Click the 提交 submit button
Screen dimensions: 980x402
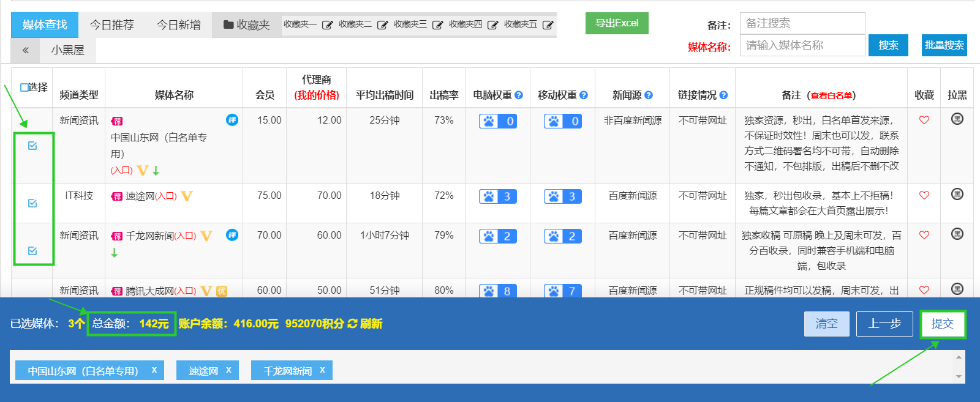click(x=942, y=324)
